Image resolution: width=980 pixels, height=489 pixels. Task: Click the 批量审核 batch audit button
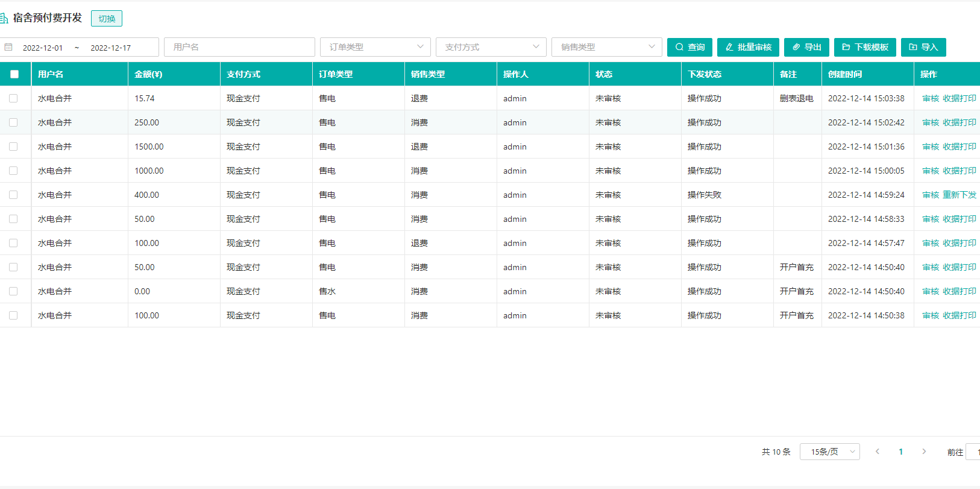748,47
